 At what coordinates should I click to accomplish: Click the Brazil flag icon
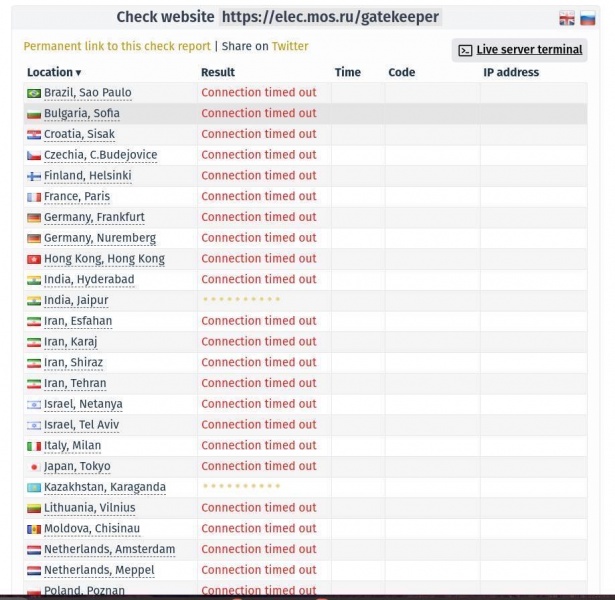click(34, 93)
